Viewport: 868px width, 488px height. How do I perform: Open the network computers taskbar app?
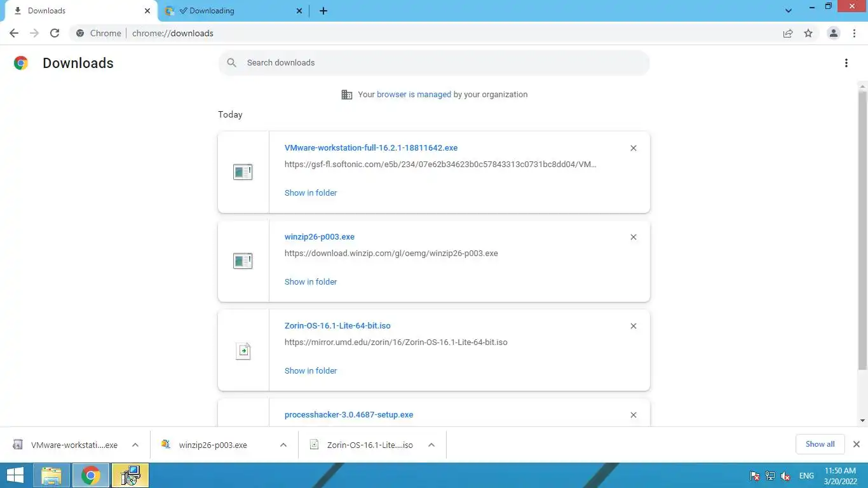tap(131, 475)
